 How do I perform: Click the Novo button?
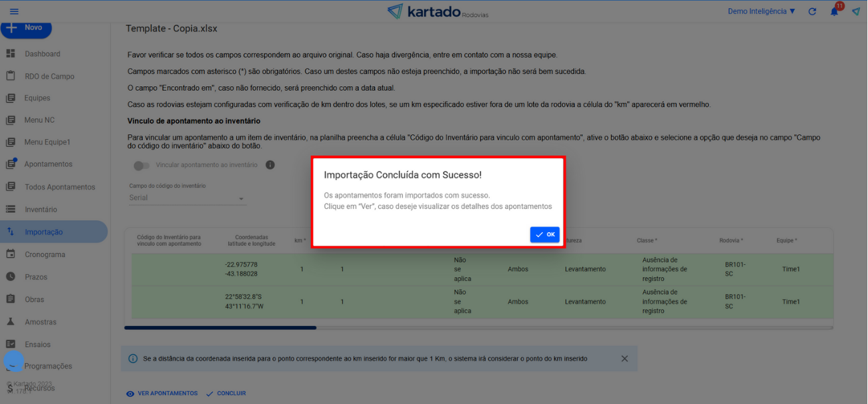click(x=27, y=28)
